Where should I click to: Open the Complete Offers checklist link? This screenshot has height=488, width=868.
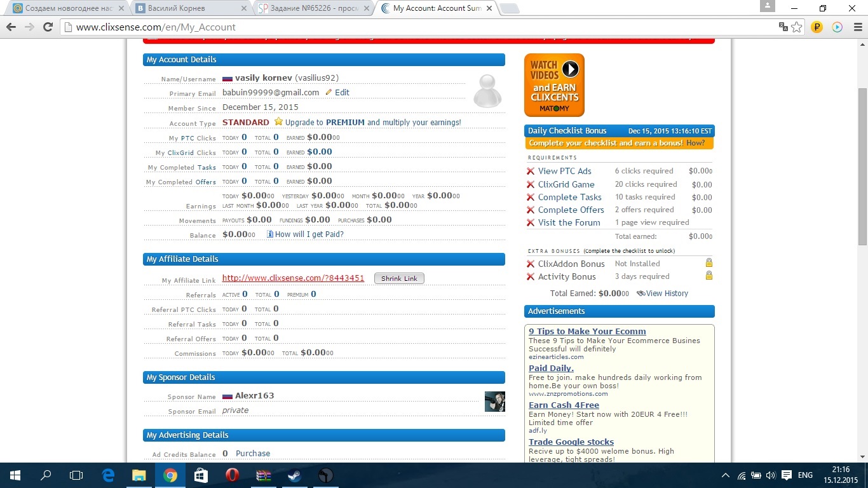tap(571, 210)
